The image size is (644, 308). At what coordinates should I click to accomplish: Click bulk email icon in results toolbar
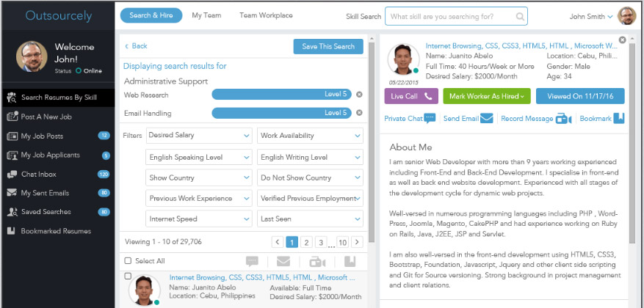283,261
